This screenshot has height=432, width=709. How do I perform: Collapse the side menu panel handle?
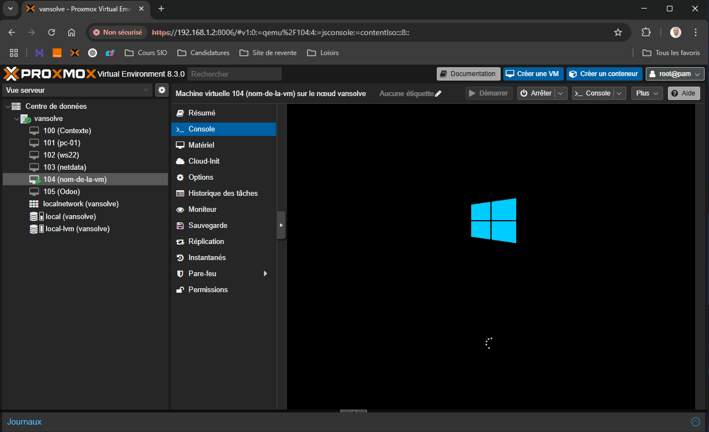281,225
